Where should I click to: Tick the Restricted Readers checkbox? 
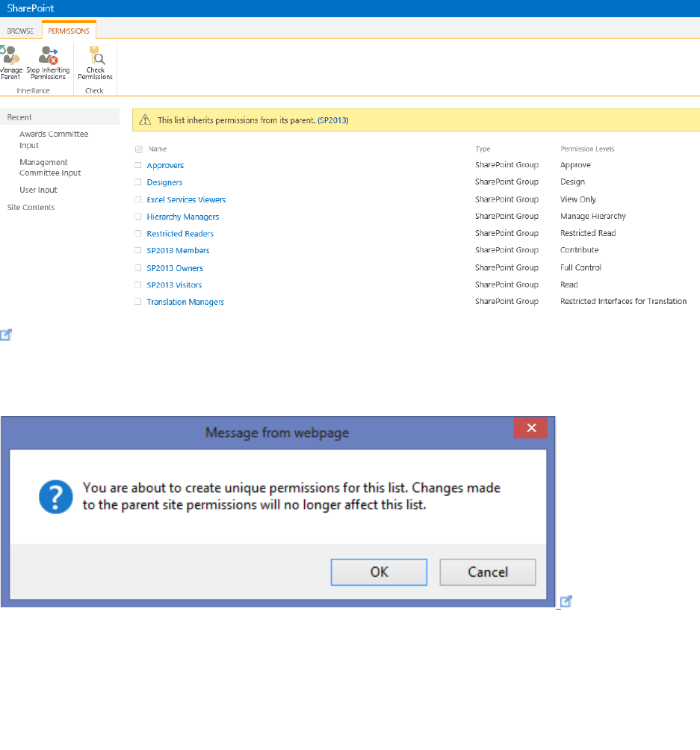pyautogui.click(x=137, y=233)
